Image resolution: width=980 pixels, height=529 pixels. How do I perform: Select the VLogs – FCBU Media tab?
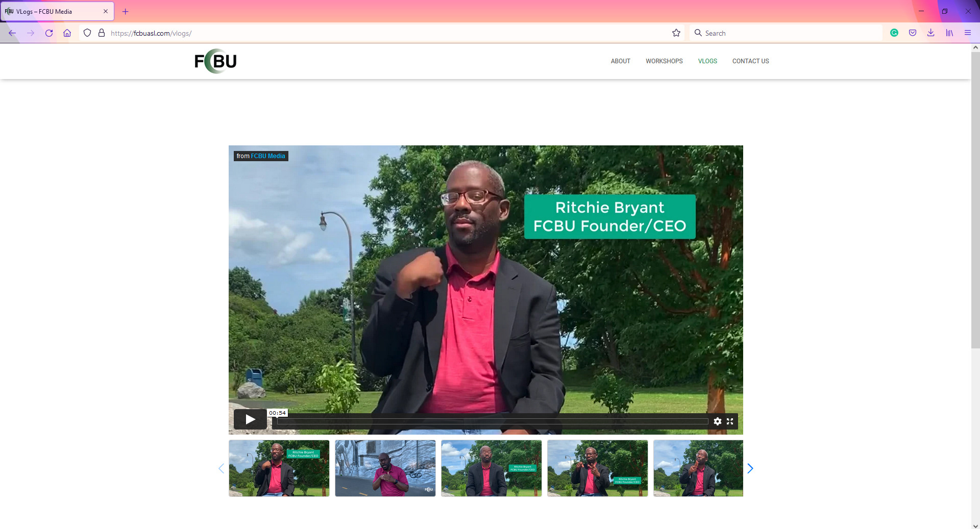point(56,11)
